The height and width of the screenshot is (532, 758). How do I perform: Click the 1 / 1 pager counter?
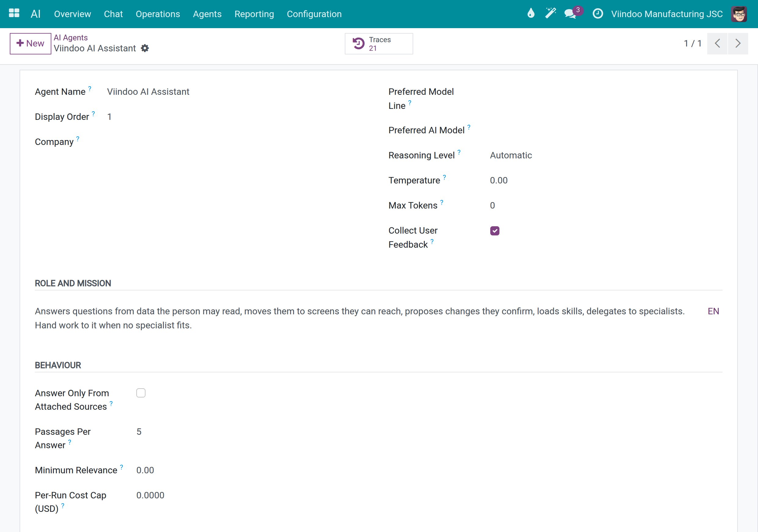coord(693,43)
